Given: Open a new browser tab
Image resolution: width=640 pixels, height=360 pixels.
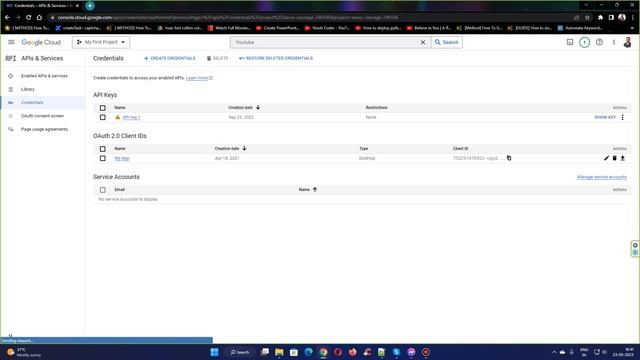Looking at the screenshot, I should coord(90,6).
